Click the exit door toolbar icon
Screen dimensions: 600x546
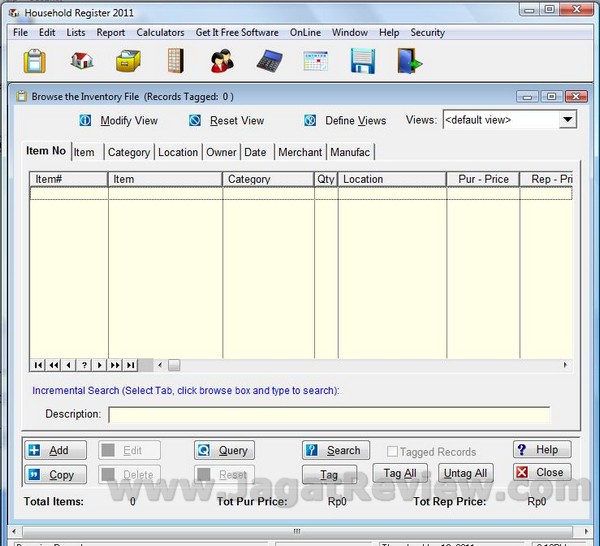point(409,61)
